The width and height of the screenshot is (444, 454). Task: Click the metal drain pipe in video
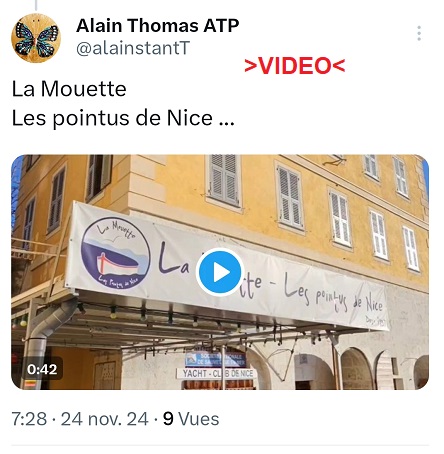[47, 337]
